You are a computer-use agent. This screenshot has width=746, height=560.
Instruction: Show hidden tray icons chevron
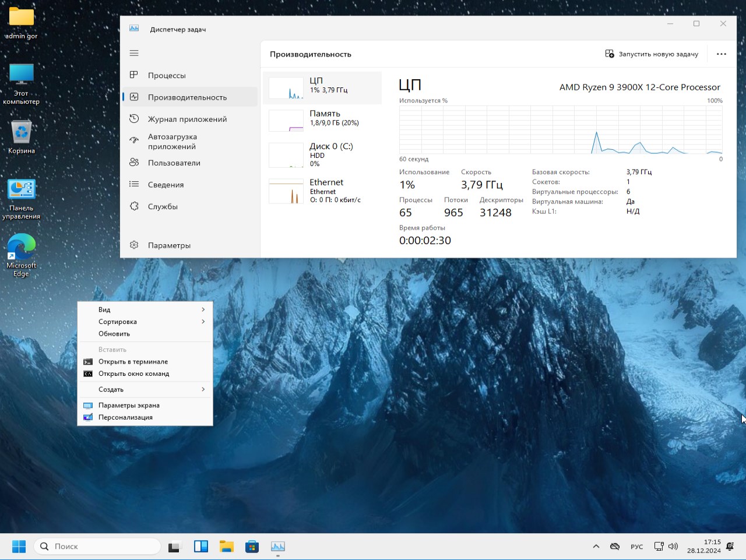[x=596, y=547]
